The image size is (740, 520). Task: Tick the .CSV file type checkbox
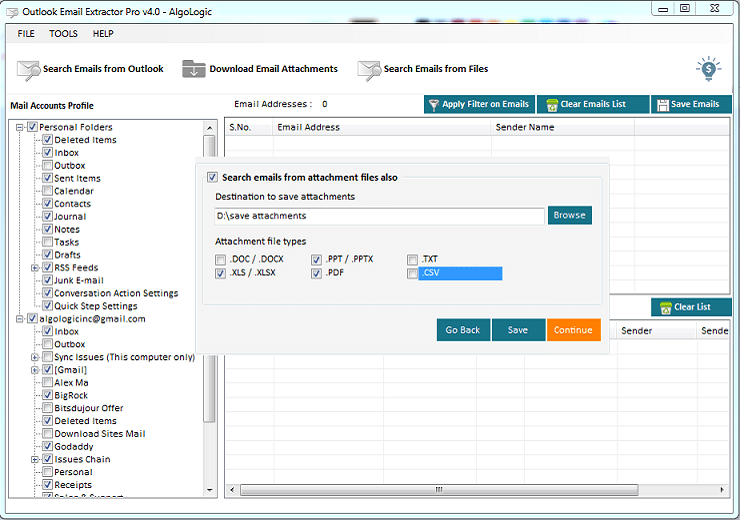click(413, 273)
